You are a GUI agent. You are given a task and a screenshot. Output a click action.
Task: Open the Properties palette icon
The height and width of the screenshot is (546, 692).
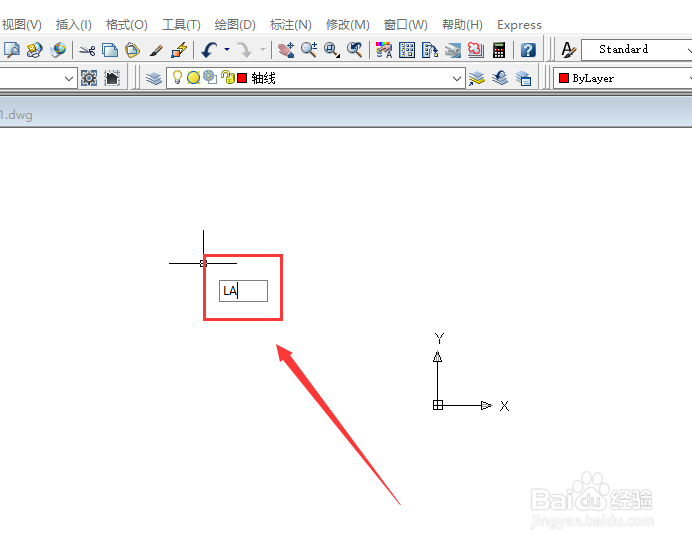pyautogui.click(x=384, y=50)
